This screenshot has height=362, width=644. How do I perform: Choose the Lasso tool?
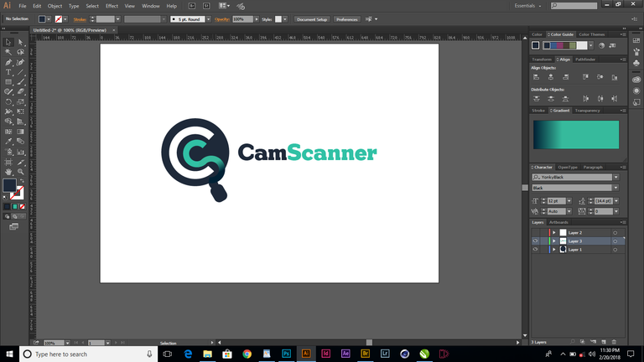[x=20, y=52]
